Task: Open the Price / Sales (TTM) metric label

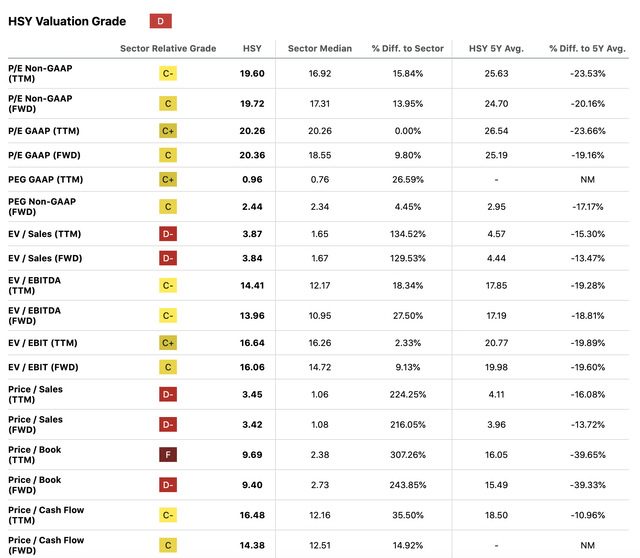Action: [x=35, y=394]
